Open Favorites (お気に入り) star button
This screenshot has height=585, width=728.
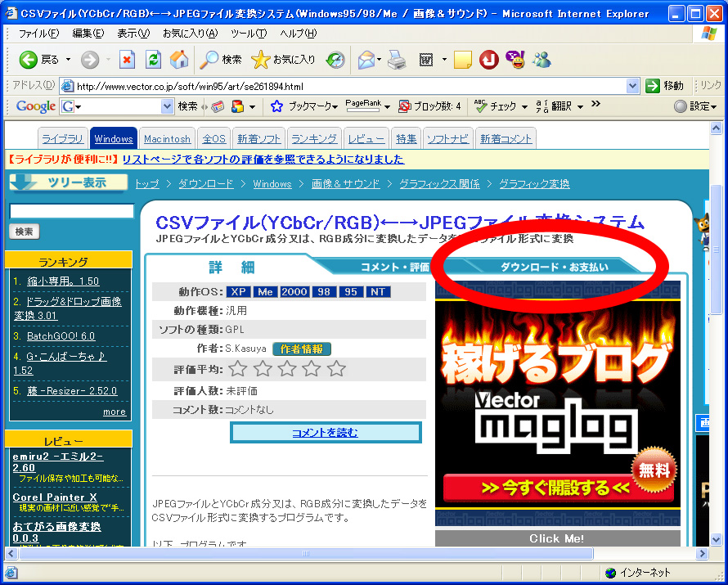click(x=283, y=60)
